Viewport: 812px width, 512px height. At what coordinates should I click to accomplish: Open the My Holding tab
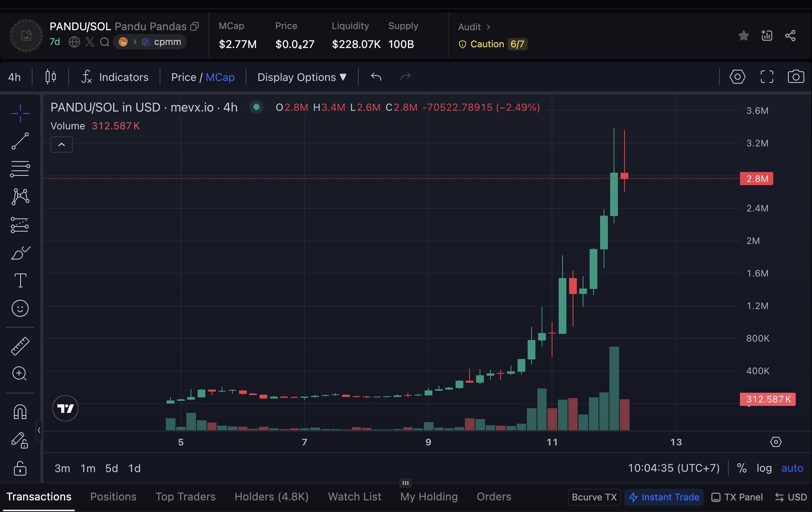pos(429,497)
